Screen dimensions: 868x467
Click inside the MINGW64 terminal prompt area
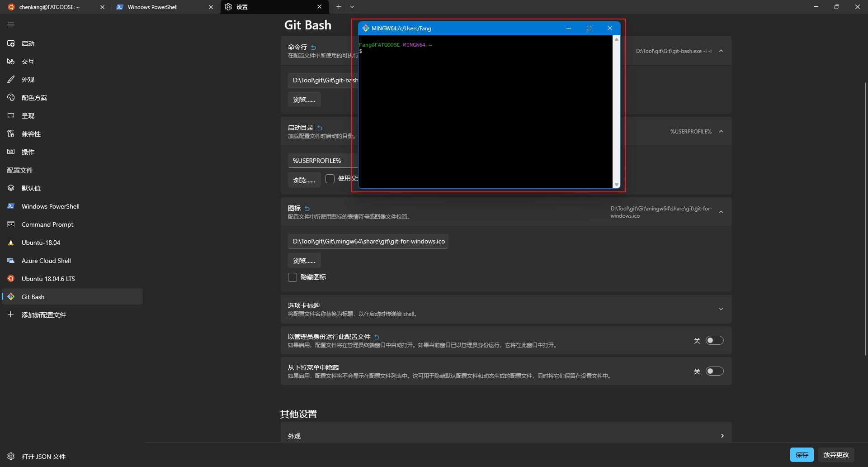[486, 112]
